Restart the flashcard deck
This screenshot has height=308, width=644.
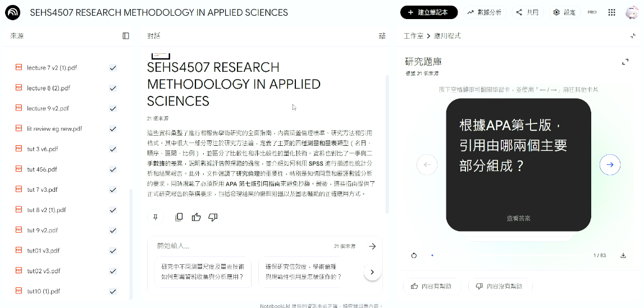tap(414, 255)
